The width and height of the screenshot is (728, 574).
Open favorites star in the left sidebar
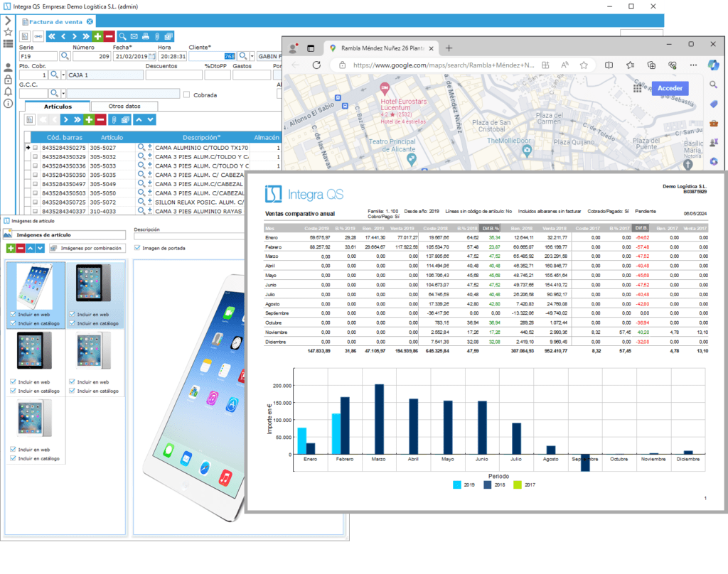click(x=8, y=32)
